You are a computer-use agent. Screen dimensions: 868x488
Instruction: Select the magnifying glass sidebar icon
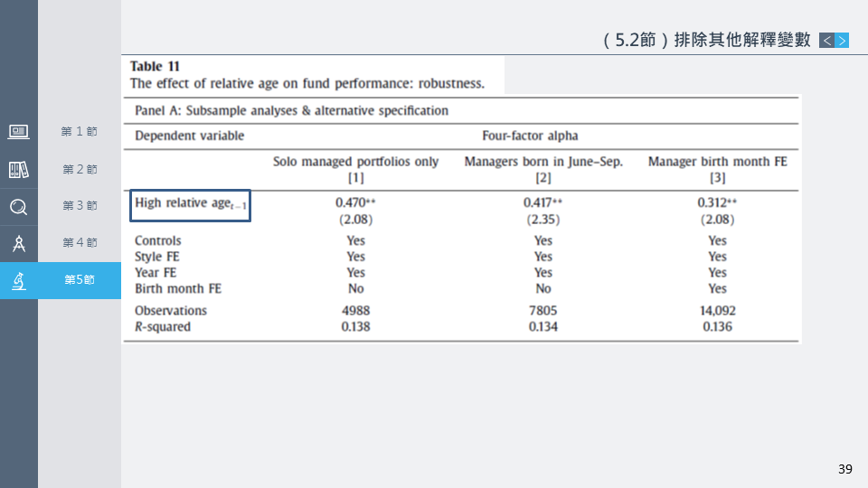(x=18, y=207)
